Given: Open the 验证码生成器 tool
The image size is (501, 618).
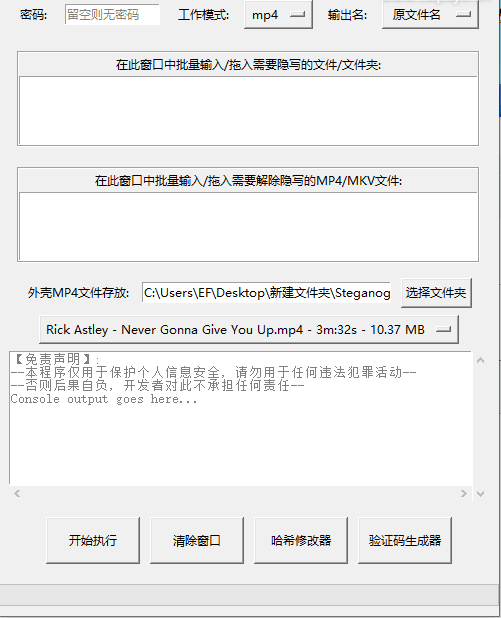Looking at the screenshot, I should (405, 540).
